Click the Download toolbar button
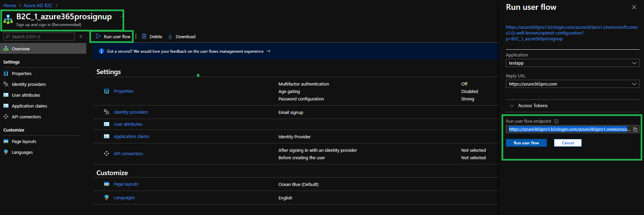 pyautogui.click(x=182, y=37)
